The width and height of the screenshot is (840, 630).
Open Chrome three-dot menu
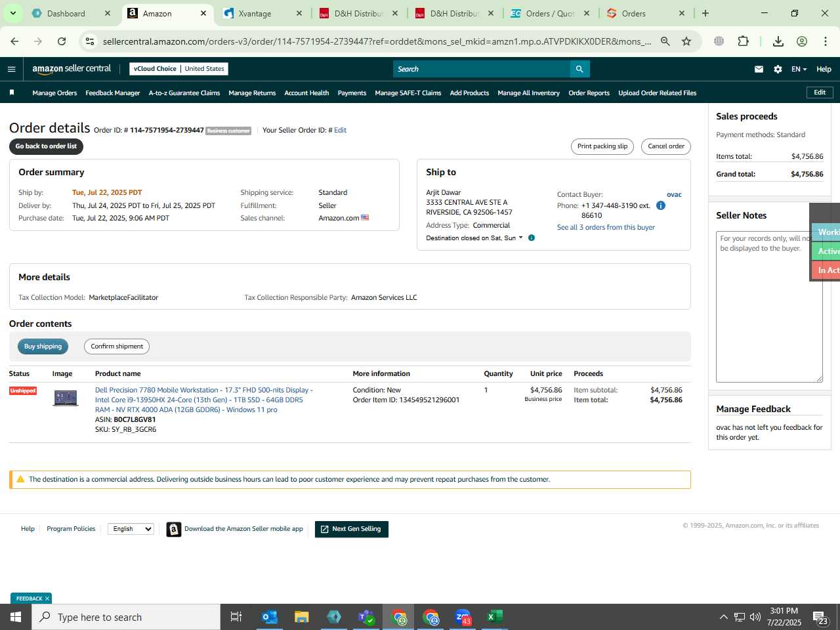(826, 41)
